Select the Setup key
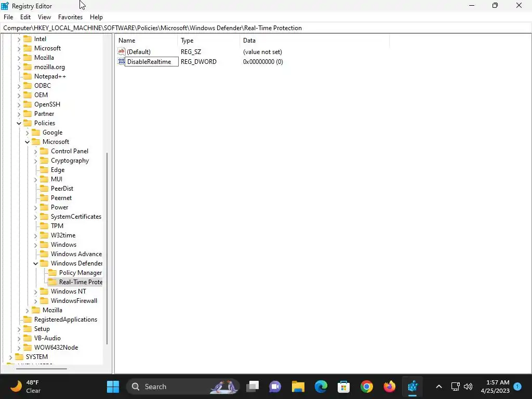Image resolution: width=532 pixels, height=399 pixels. 42,329
